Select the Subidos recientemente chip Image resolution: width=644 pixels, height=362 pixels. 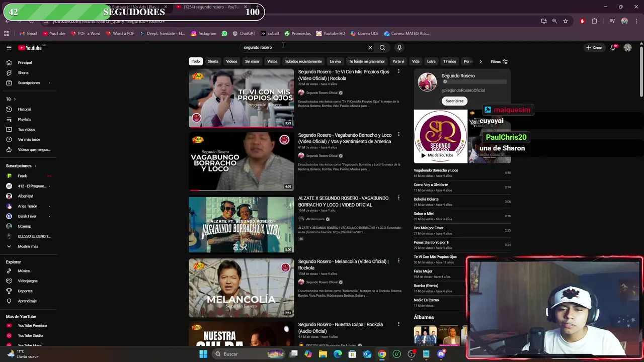tap(303, 61)
